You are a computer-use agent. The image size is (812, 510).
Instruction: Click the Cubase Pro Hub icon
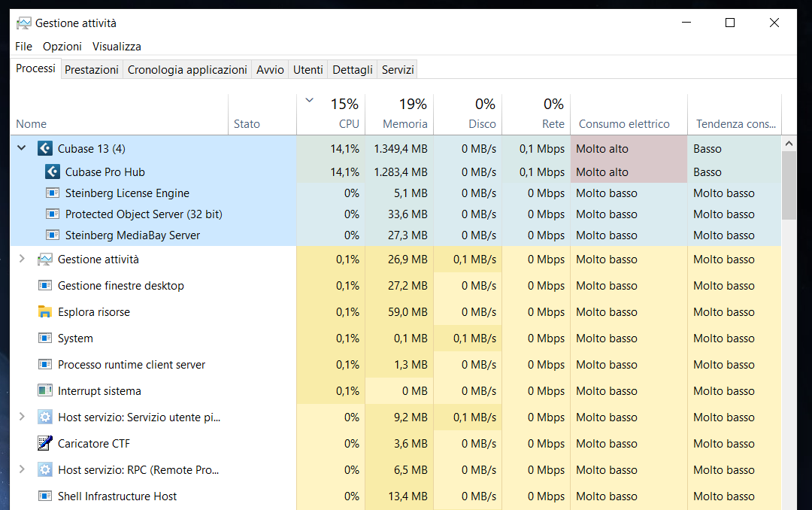click(x=53, y=172)
